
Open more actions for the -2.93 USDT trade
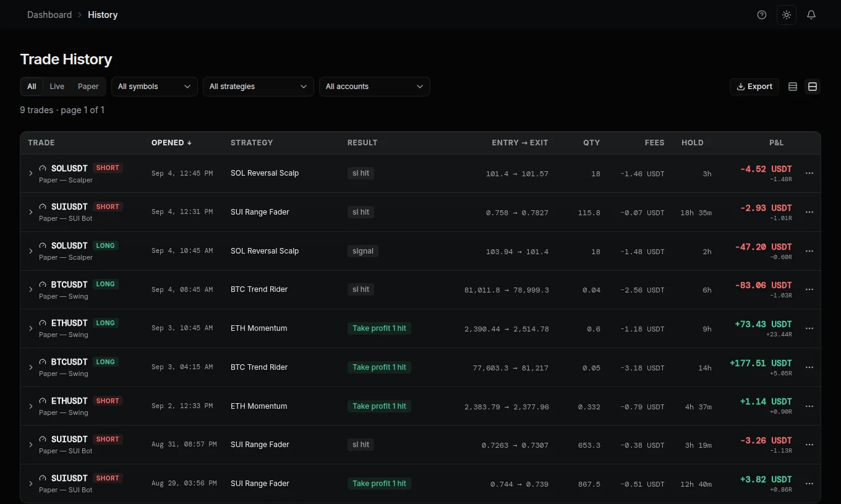pos(809,212)
